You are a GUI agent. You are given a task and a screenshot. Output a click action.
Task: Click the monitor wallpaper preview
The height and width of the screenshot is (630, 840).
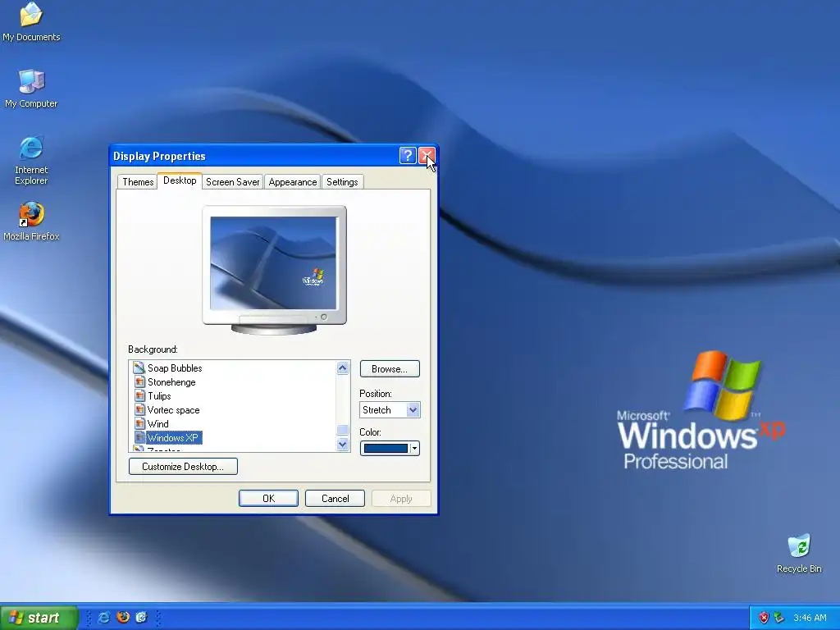[x=273, y=263]
